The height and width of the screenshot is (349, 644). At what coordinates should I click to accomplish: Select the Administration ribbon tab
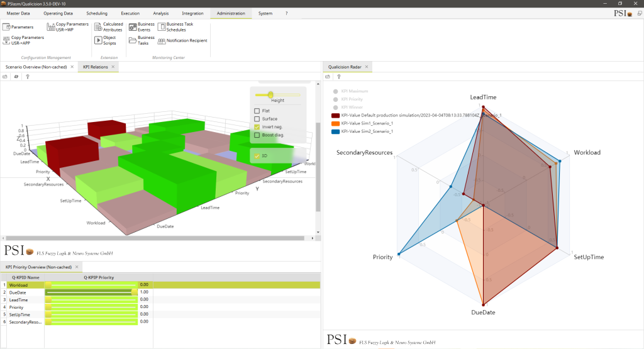click(x=231, y=14)
